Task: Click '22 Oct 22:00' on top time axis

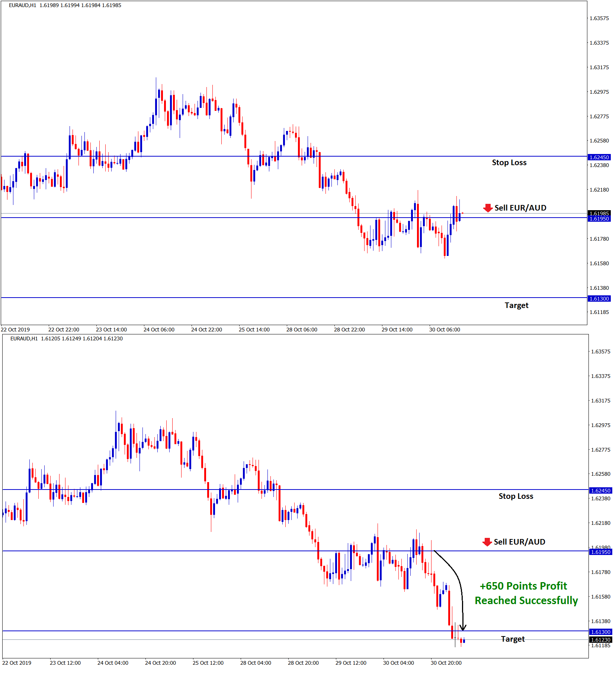Action: click(x=64, y=330)
